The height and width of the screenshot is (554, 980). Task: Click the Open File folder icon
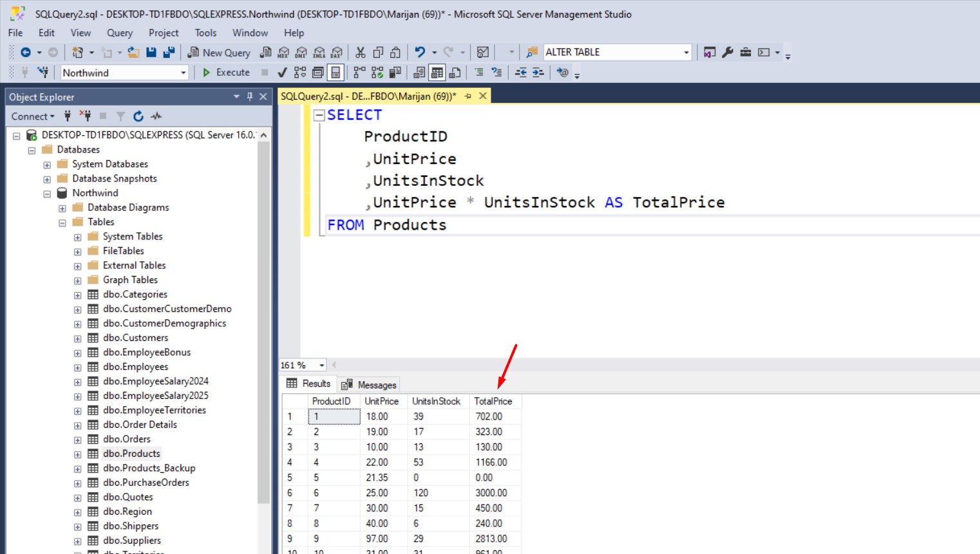click(x=133, y=52)
